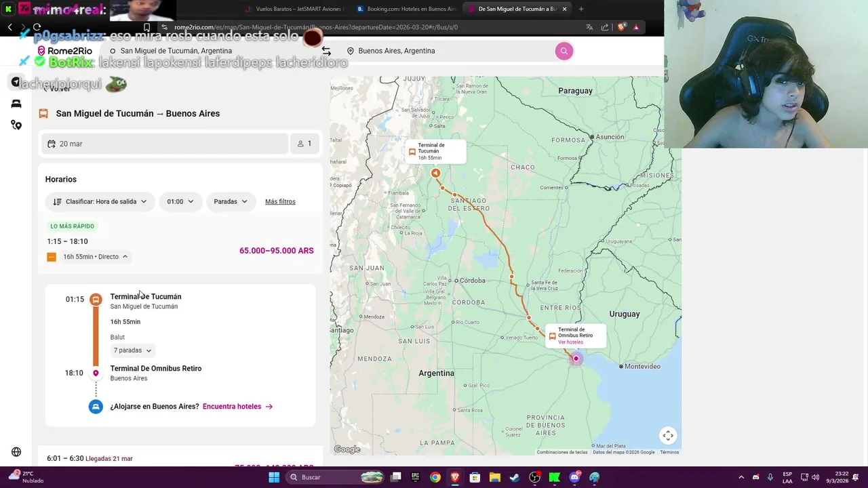Click the Rome2Rio logo

tap(64, 51)
